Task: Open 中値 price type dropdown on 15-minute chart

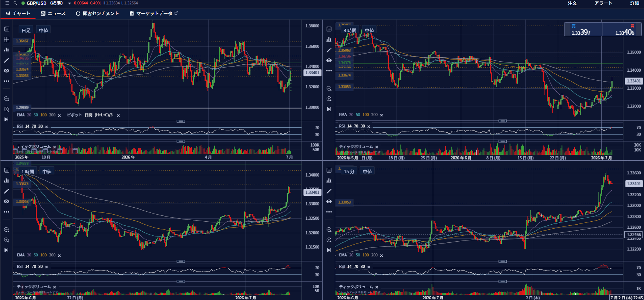Action: click(x=367, y=171)
